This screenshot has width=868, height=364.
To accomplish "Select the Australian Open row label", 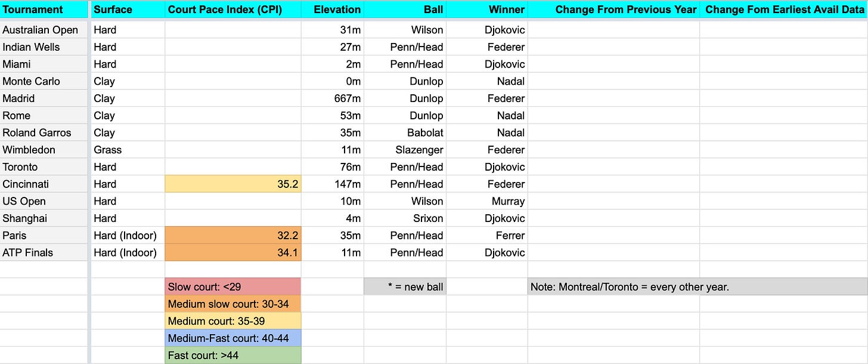I will pyautogui.click(x=44, y=30).
